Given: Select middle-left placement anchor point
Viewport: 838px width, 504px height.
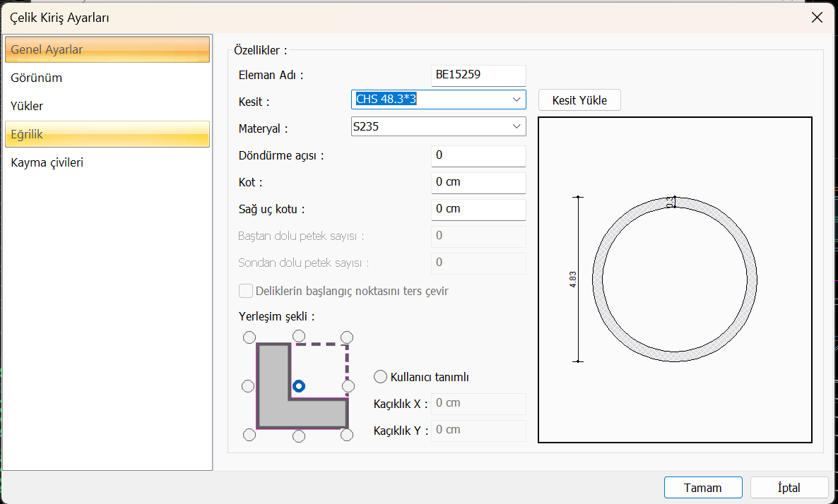Looking at the screenshot, I should pyautogui.click(x=248, y=386).
